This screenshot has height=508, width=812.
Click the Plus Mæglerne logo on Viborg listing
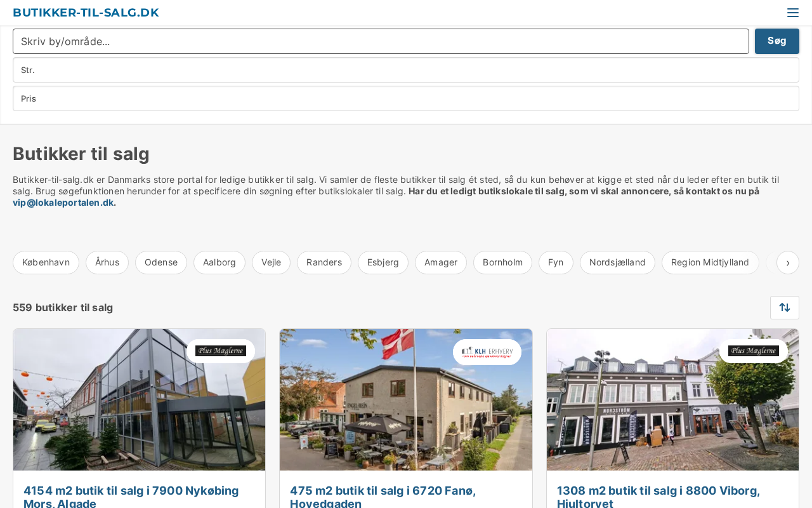click(x=754, y=351)
